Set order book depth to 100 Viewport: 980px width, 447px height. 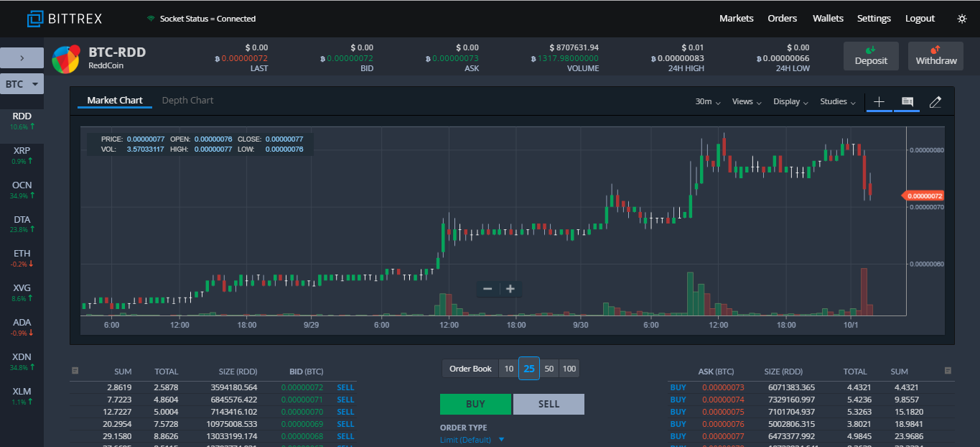[569, 369]
